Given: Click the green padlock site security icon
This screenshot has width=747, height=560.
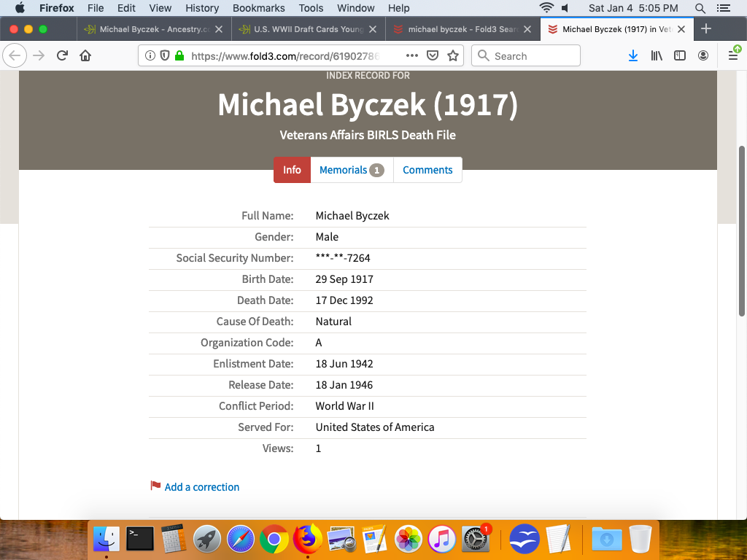Looking at the screenshot, I should click(179, 56).
